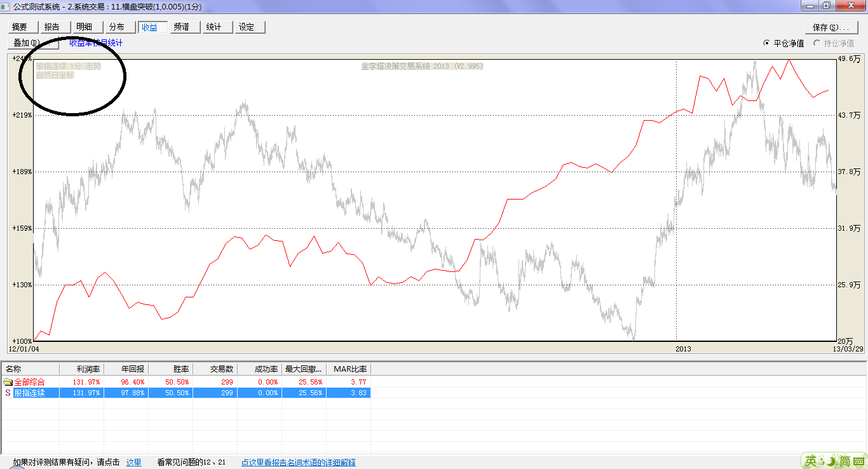Sort by the 交易数 column header
Image resolution: width=868 pixels, height=469 pixels.
click(215, 369)
